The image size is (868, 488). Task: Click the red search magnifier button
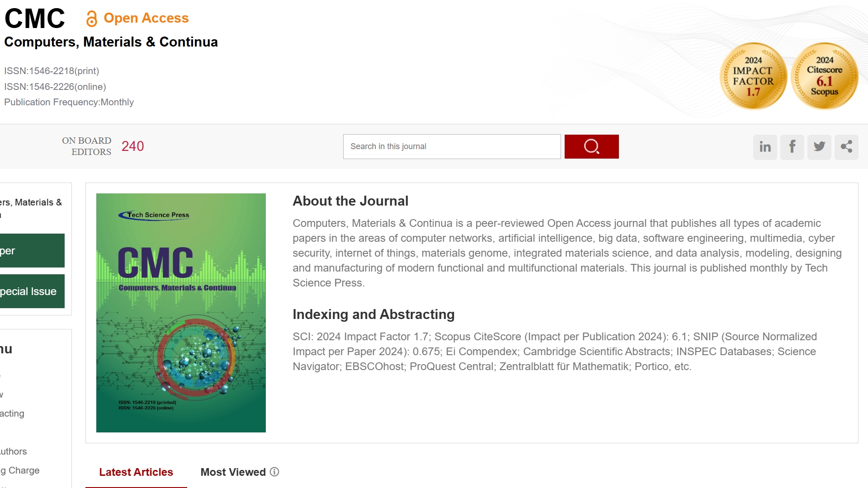(x=591, y=146)
